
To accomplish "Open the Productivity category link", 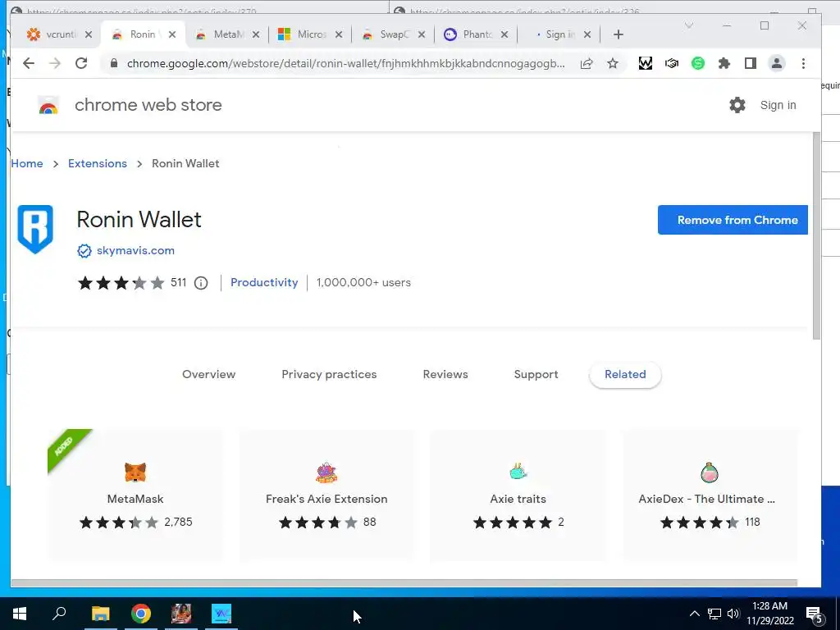I will (264, 282).
